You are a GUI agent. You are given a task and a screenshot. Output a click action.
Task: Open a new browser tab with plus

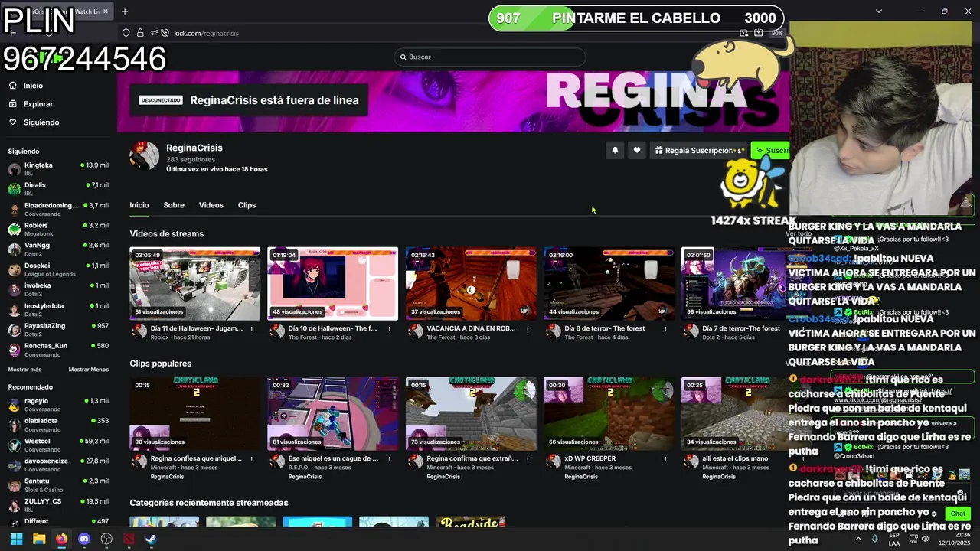pos(125,11)
